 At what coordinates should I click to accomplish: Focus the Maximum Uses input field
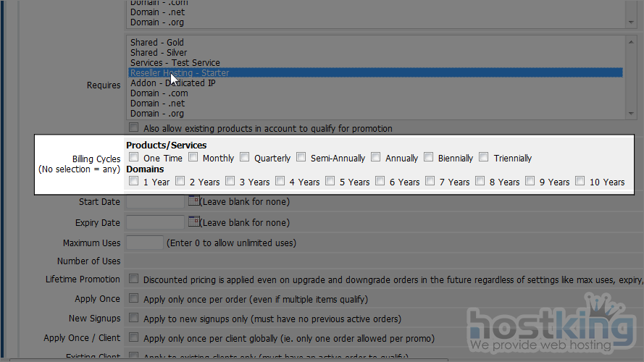click(x=144, y=243)
